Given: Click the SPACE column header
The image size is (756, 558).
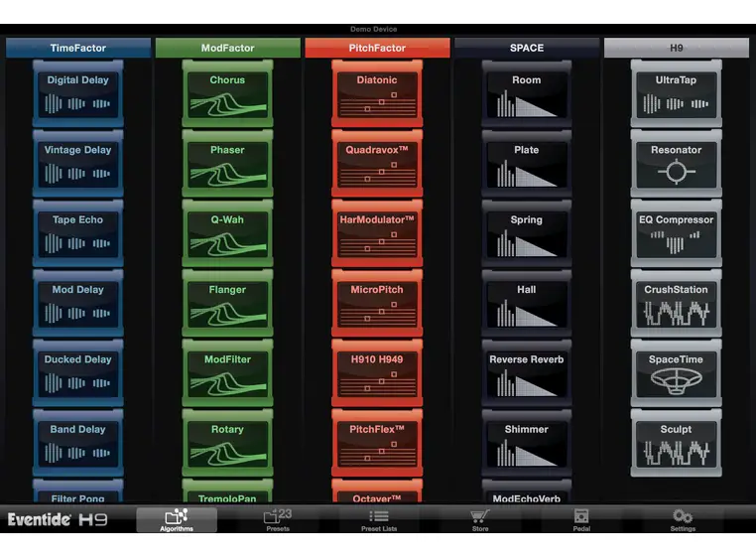Looking at the screenshot, I should point(527,48).
